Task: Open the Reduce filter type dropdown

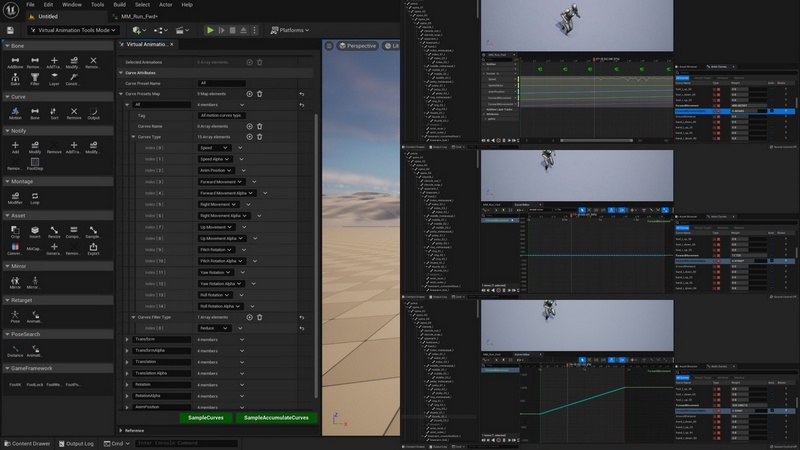Action: click(214, 327)
